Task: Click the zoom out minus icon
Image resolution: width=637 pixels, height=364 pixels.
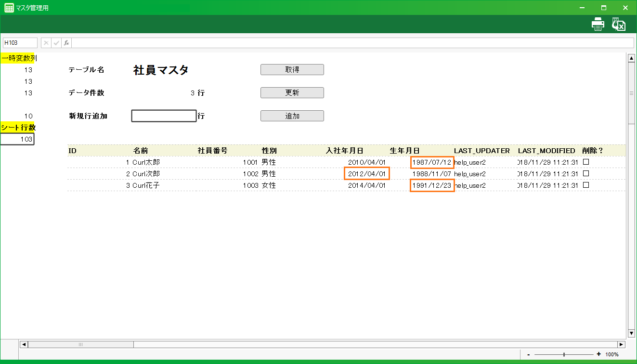Action: pos(529,354)
